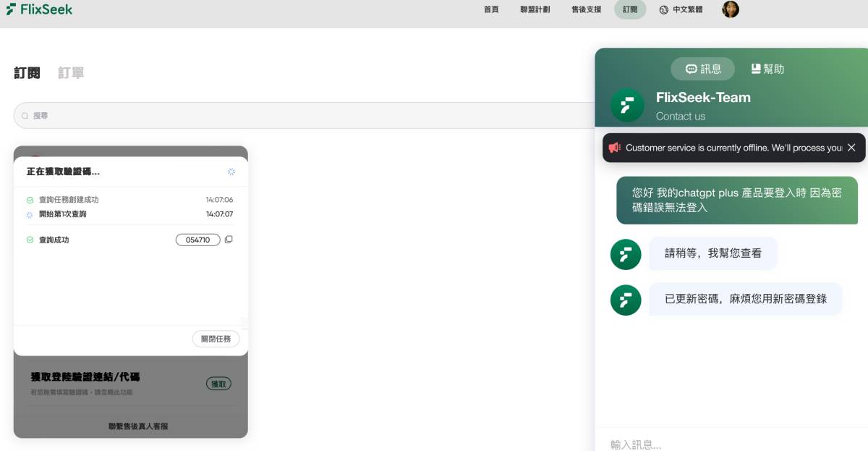Click the FlixSeek-Team logo in the chat header
868x451 pixels.
click(627, 106)
